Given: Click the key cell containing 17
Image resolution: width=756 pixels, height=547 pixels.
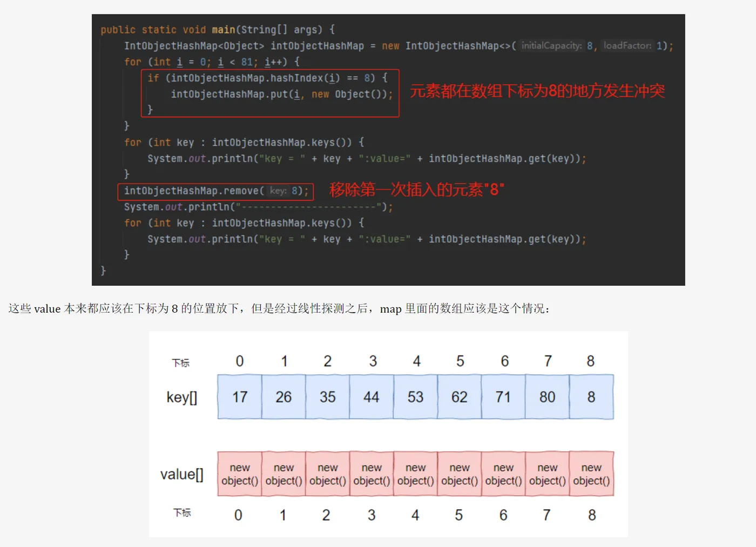Looking at the screenshot, I should coord(240,397).
